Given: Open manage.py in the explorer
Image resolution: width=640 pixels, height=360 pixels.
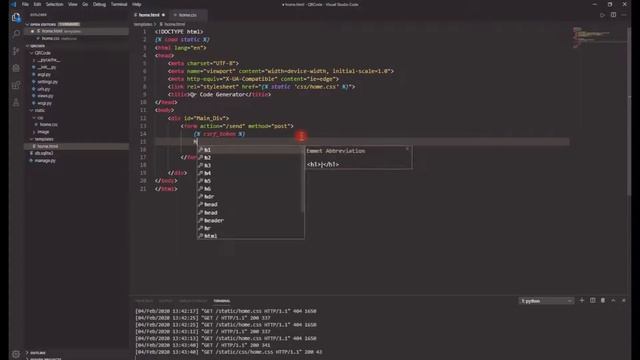Looking at the screenshot, I should [x=45, y=160].
